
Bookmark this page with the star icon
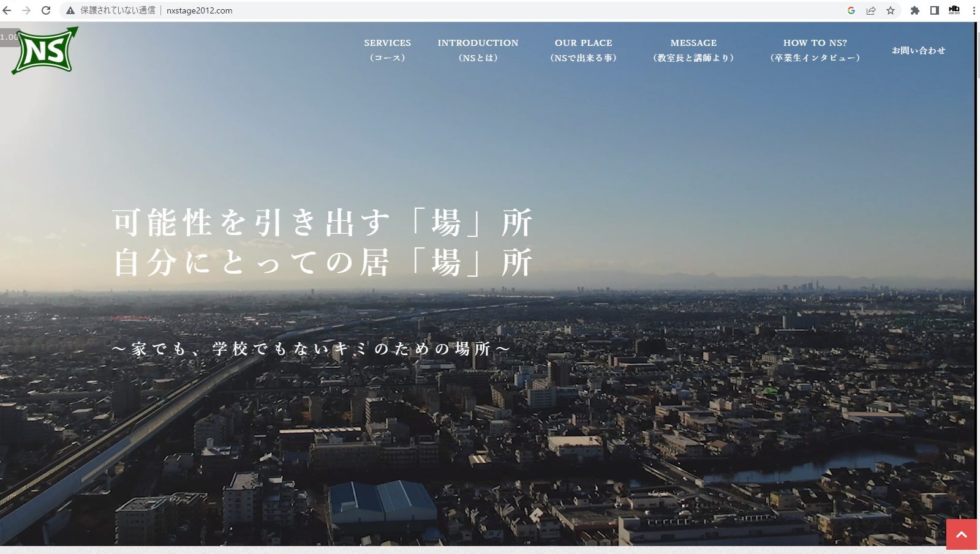[x=891, y=10]
